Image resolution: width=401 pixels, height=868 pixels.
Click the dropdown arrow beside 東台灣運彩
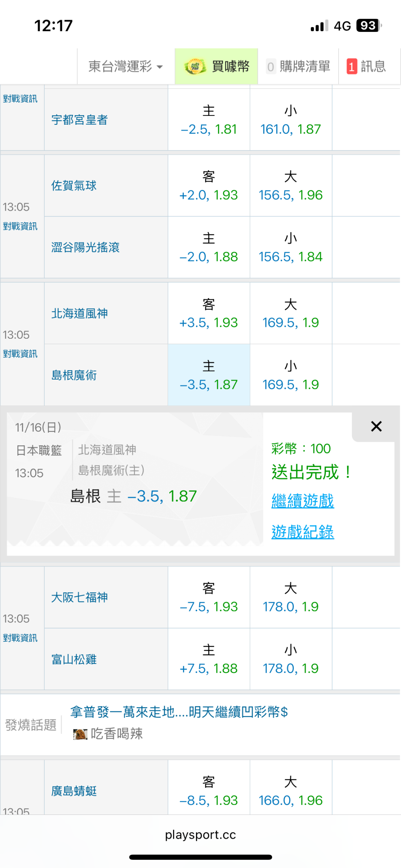pyautogui.click(x=160, y=67)
